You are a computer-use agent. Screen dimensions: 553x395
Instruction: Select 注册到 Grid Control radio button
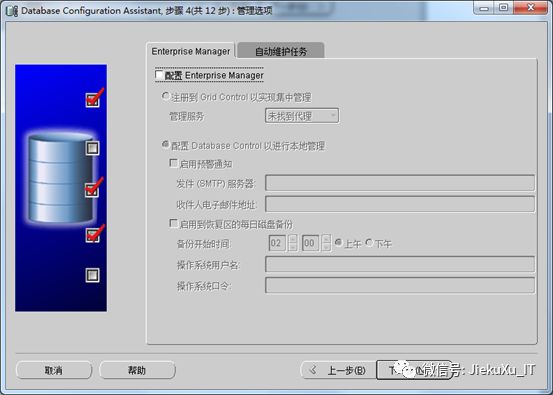165,96
